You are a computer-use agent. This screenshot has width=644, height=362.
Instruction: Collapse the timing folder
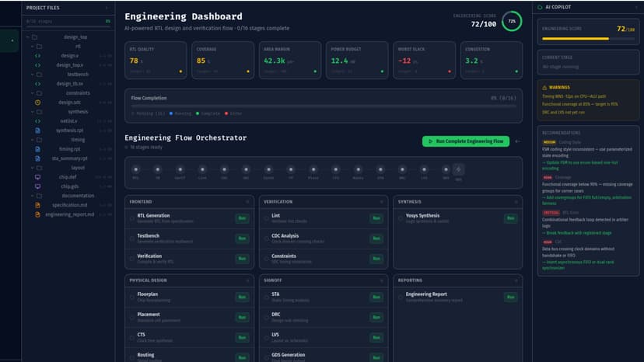32,140
